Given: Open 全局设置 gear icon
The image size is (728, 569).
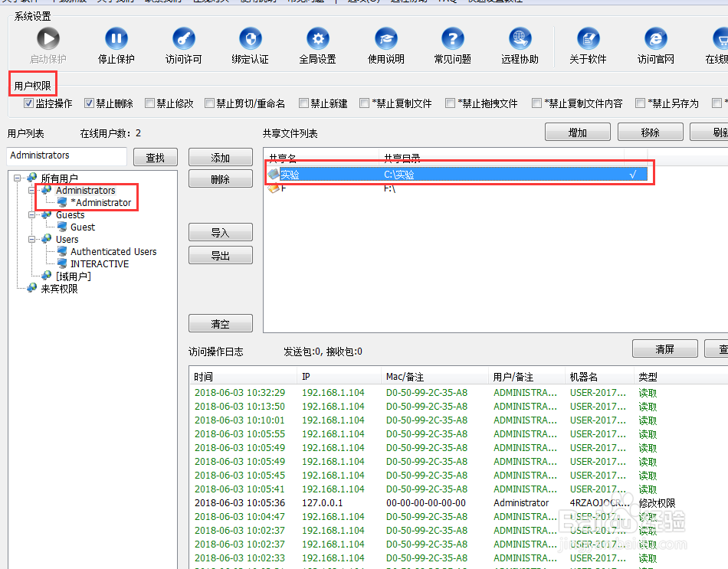Looking at the screenshot, I should pyautogui.click(x=318, y=38).
